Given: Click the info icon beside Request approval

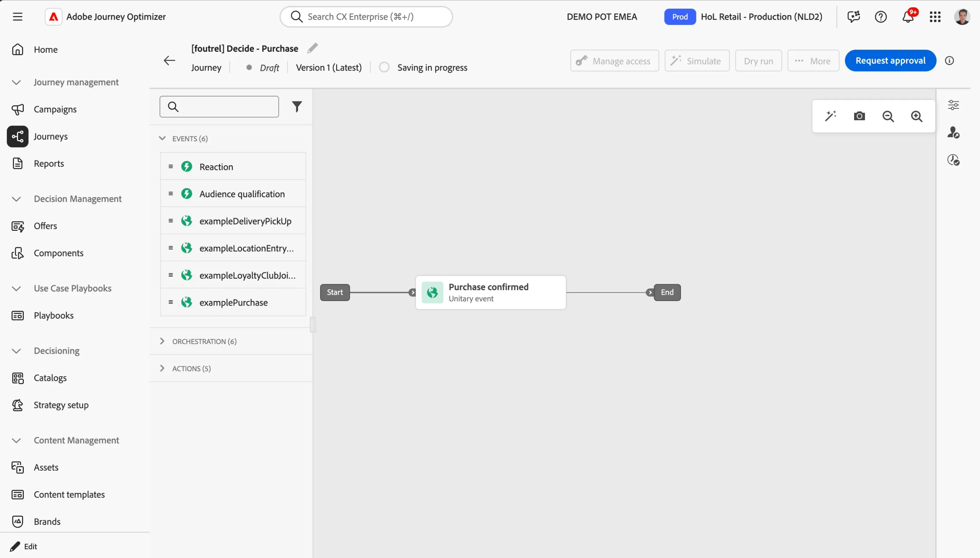Looking at the screenshot, I should 949,60.
